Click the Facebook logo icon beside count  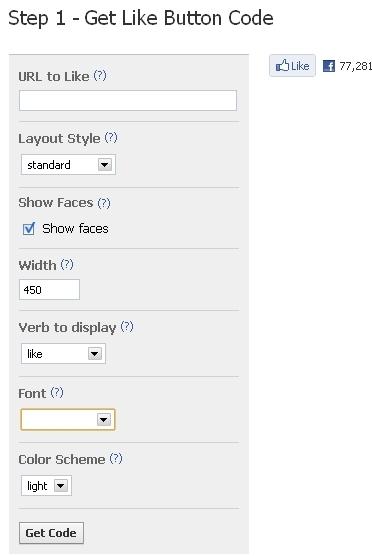coord(329,66)
